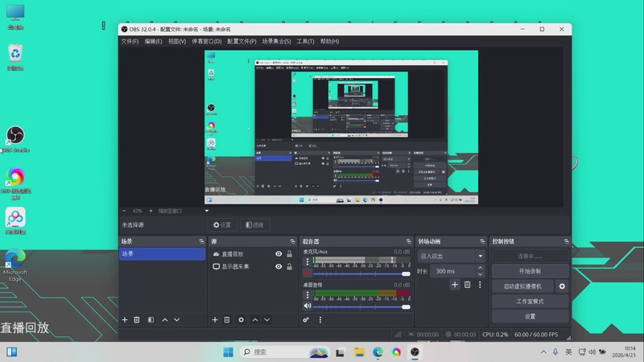Viewport: 644px width, 362px height.
Task: Click source toolbar 滤镜 button
Action: (x=254, y=225)
